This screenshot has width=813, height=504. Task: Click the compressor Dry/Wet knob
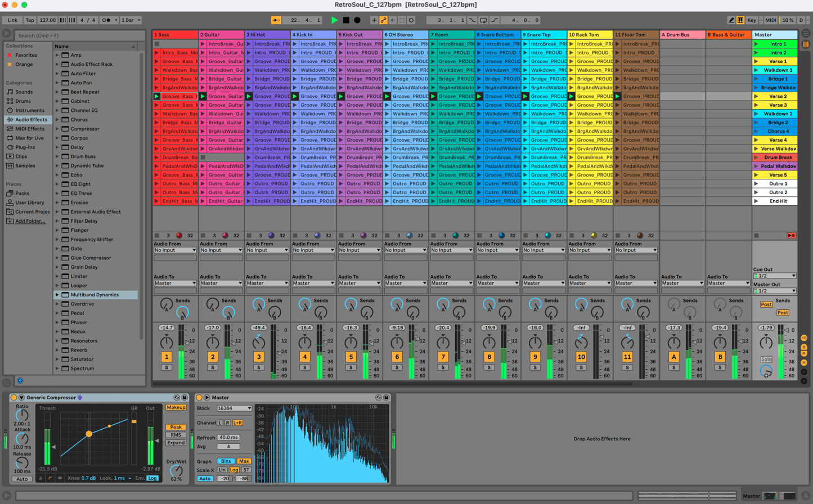click(x=176, y=471)
